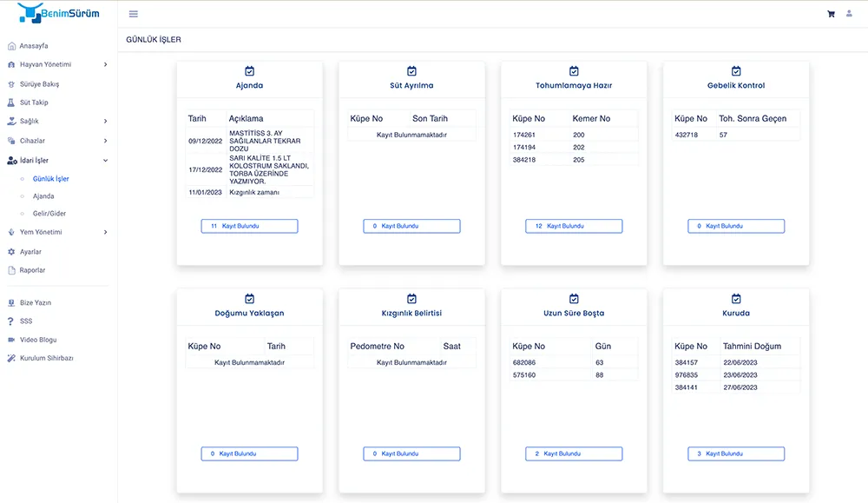
Task: Open Ayarlar gear icon in sidebar
Action: coord(11,252)
